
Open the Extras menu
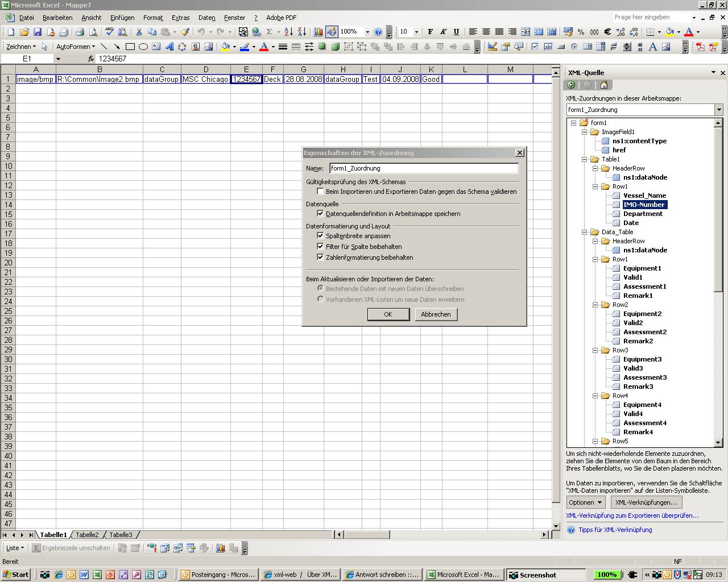[x=180, y=18]
